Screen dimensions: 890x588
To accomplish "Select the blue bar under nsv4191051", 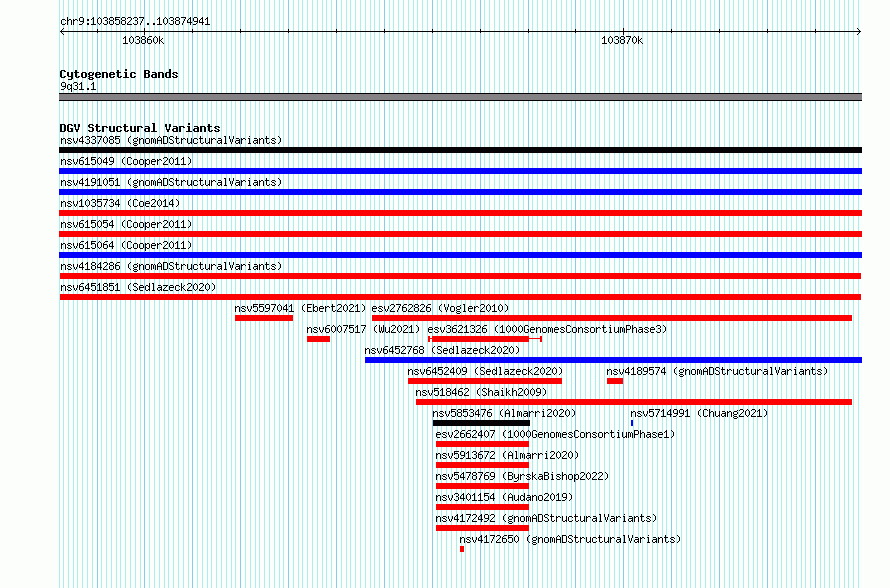I will click(x=460, y=192).
